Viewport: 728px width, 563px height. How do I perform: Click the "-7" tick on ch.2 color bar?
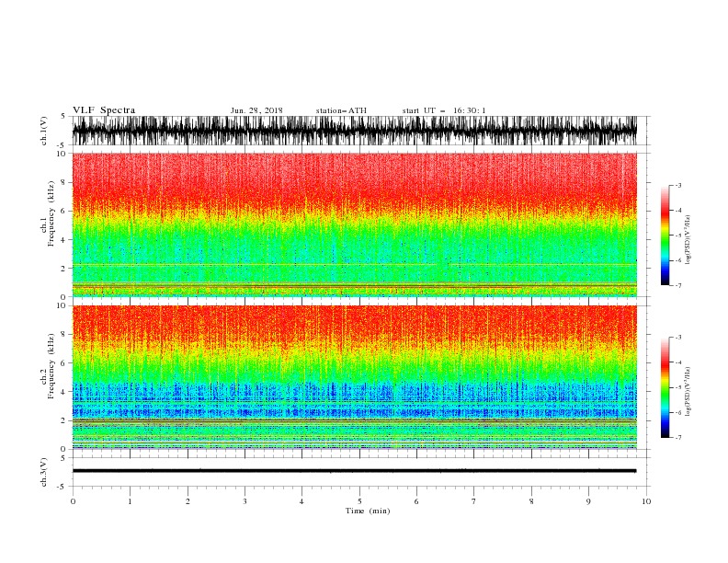pos(677,437)
